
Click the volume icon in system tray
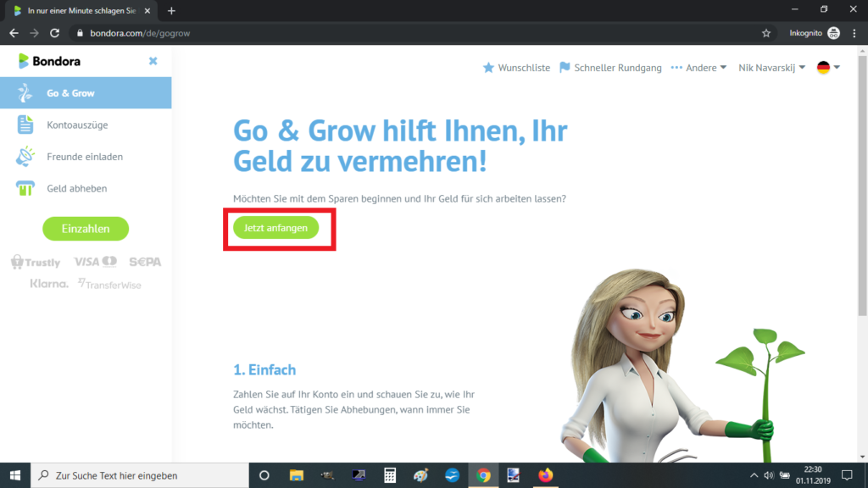click(x=769, y=475)
